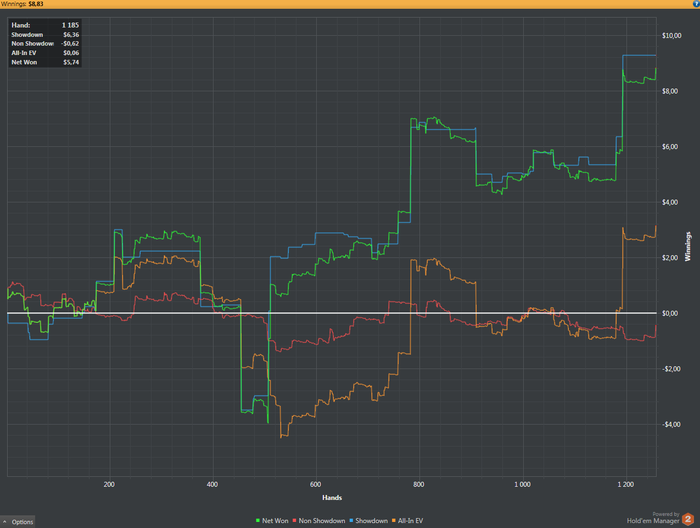
Task: Click the 1 200 x-axis label
Action: click(625, 485)
